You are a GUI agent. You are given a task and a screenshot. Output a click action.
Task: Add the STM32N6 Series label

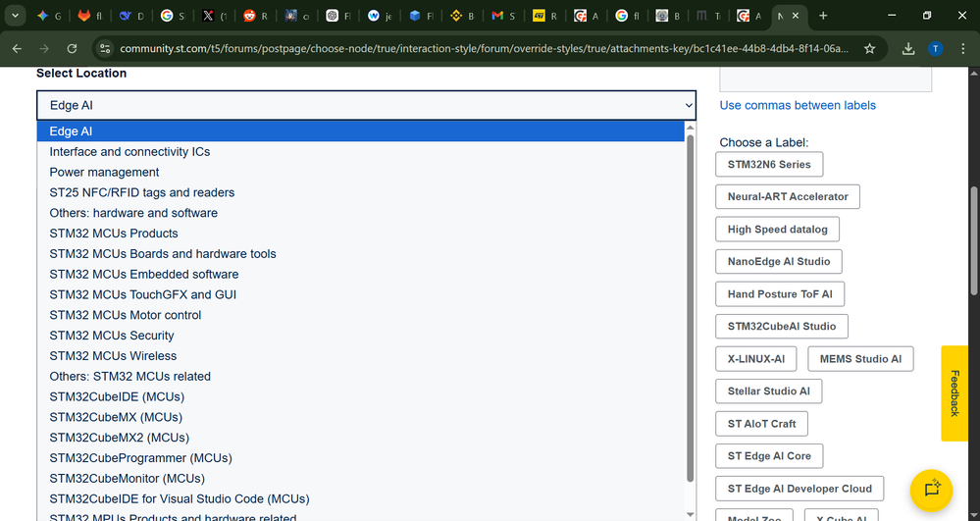[769, 165]
